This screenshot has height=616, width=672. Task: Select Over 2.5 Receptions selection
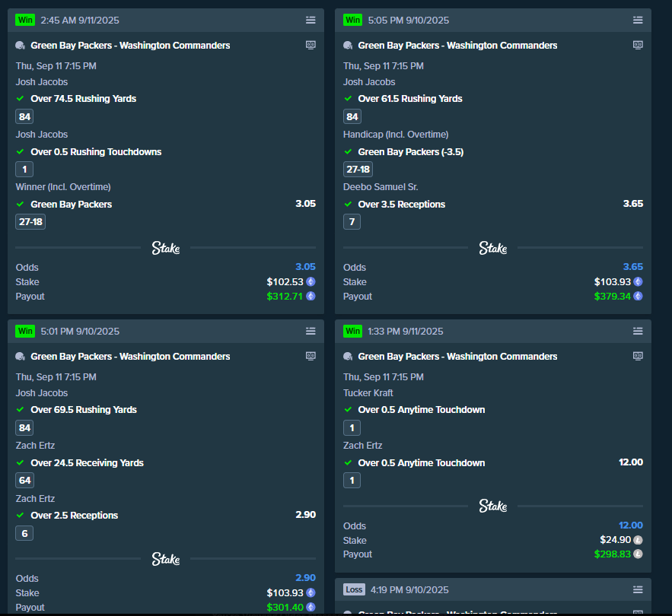tap(74, 516)
